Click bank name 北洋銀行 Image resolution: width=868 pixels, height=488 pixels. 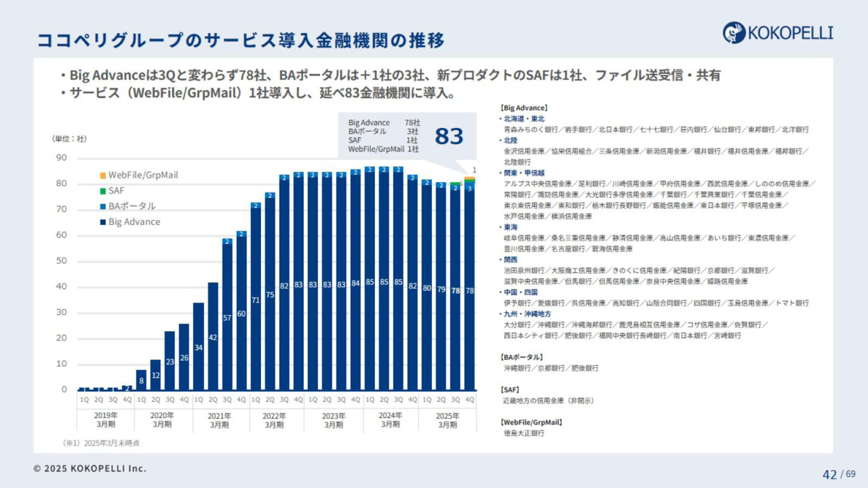(795, 129)
